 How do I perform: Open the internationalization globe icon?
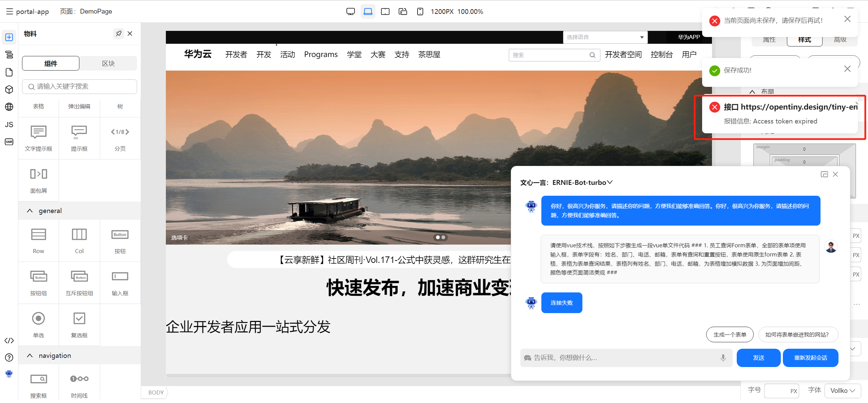click(x=9, y=107)
